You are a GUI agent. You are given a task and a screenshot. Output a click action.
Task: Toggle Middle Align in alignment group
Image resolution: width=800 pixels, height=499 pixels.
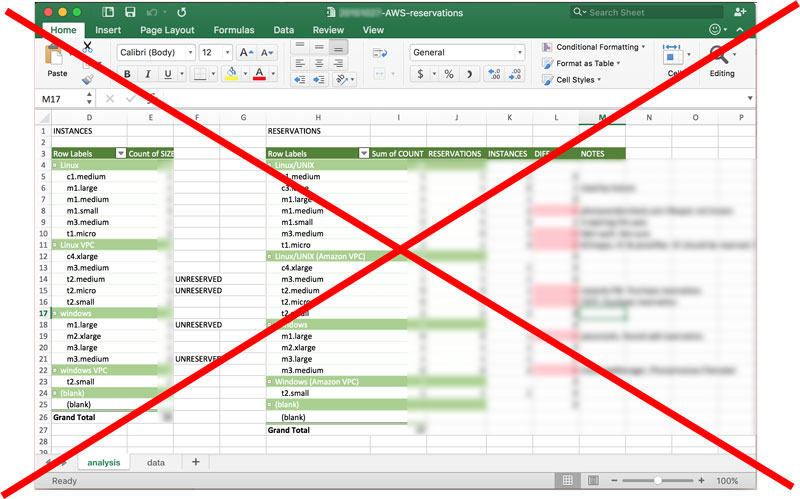click(x=319, y=47)
